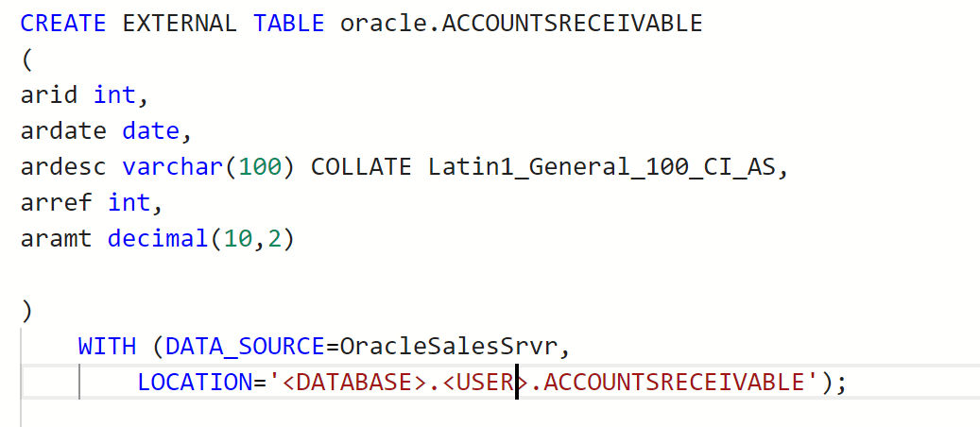980x427 pixels.
Task: Click the ardesc column name
Action: click(x=63, y=167)
